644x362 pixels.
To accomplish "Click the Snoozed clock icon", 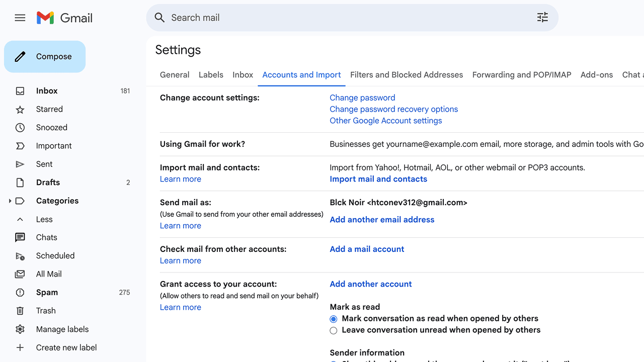I will 20,128.
